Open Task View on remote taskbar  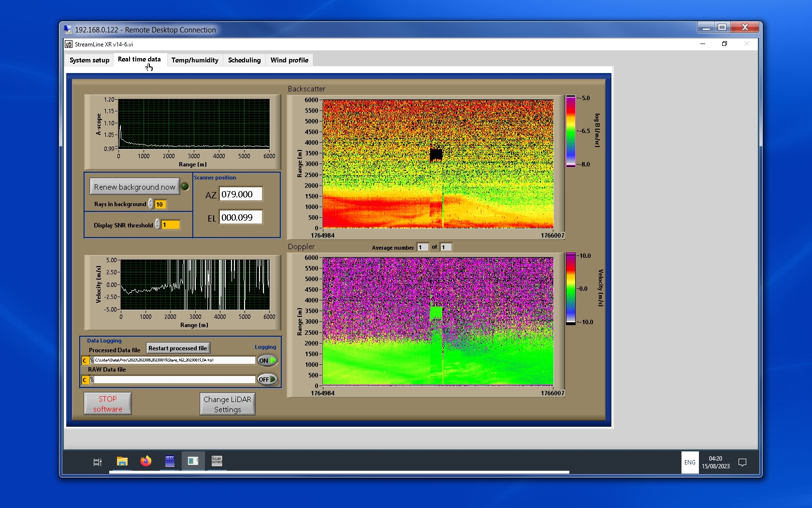click(x=97, y=462)
